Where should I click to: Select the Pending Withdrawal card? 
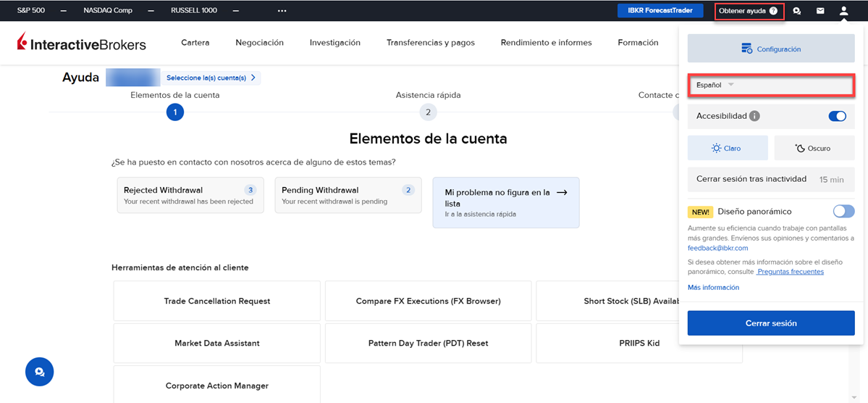(x=348, y=195)
